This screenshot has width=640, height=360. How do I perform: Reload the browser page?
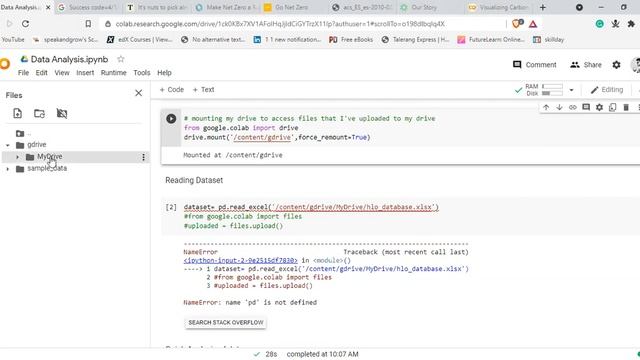pos(25,24)
